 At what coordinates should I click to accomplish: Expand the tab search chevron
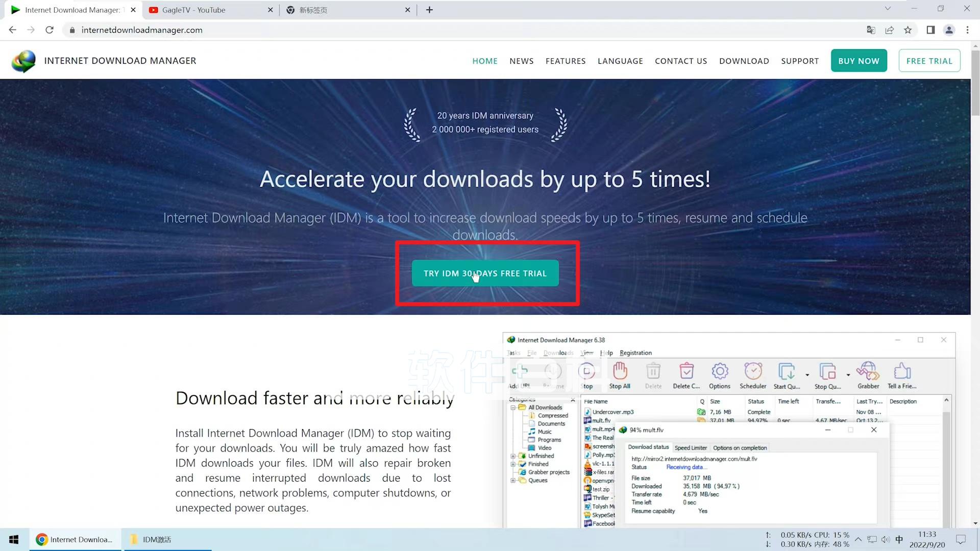coord(888,9)
